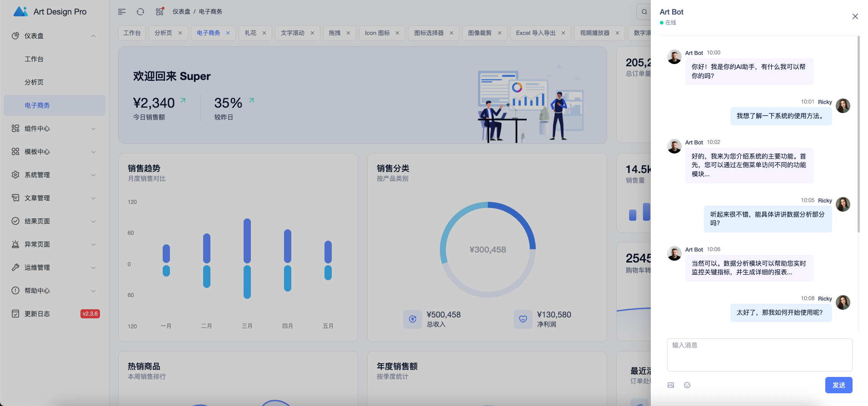Click the 结果页面 checkmark icon
Image resolution: width=868 pixels, height=406 pixels.
[x=15, y=221]
